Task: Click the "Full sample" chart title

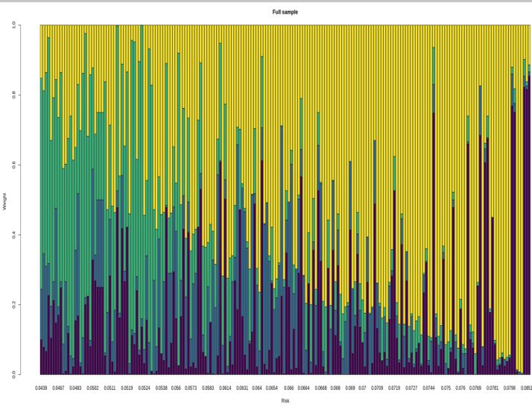Action: pos(285,12)
